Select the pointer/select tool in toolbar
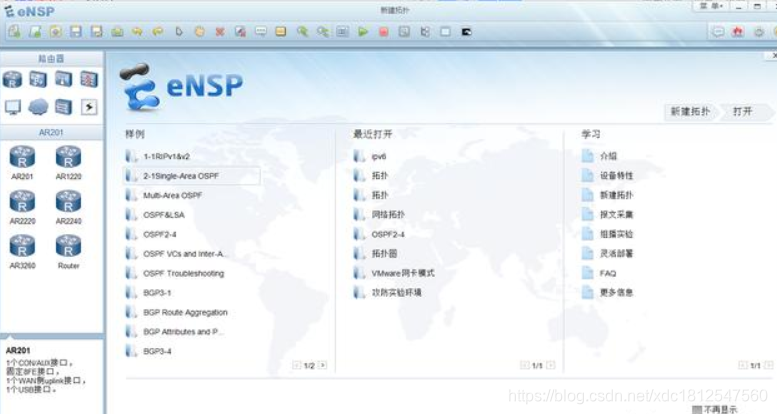Image resolution: width=777 pixels, height=414 pixels. [179, 32]
